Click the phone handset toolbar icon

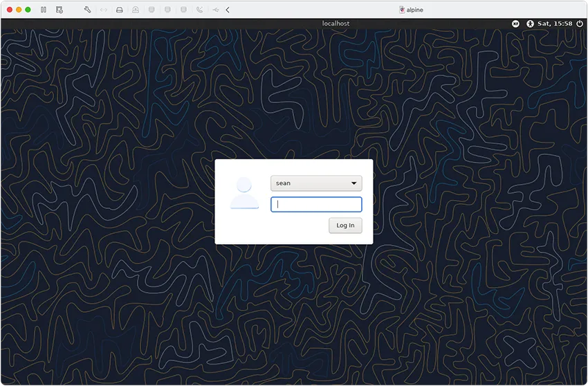click(x=199, y=10)
